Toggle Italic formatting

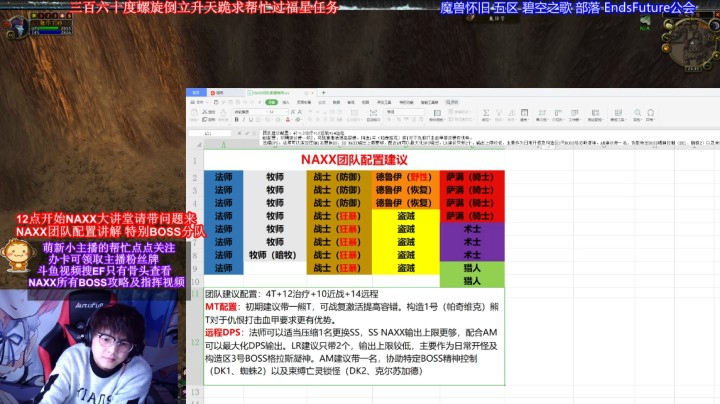(244, 119)
